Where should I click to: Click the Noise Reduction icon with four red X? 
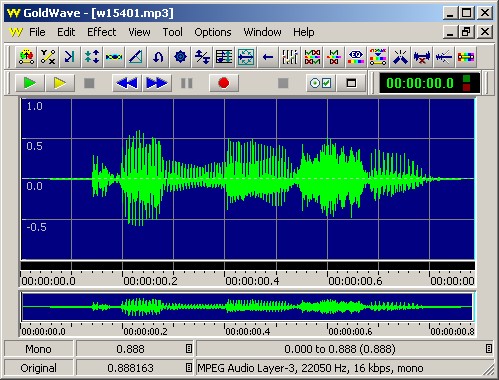312,57
